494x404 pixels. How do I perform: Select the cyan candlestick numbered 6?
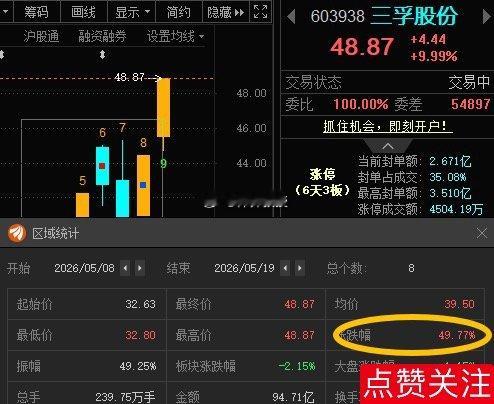coord(102,166)
